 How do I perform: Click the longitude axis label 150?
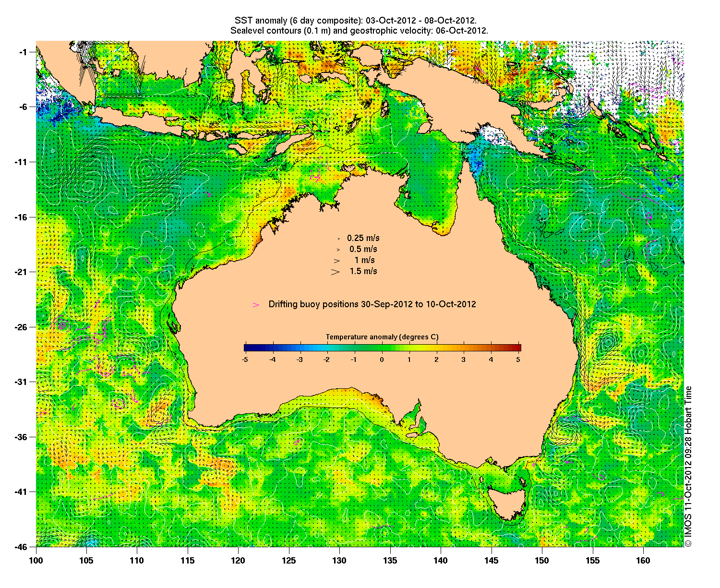tap(542, 560)
